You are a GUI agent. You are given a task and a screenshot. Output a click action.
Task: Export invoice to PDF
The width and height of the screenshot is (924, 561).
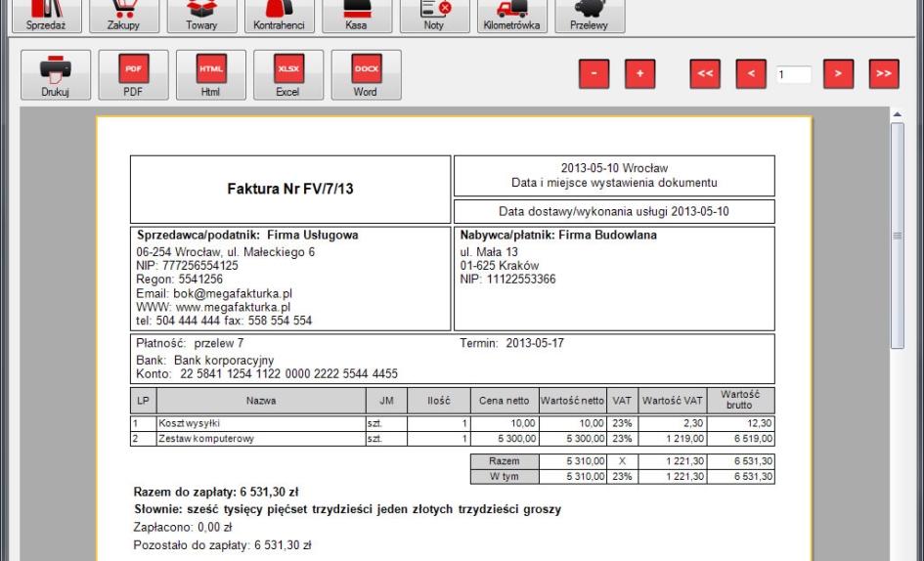tap(133, 75)
